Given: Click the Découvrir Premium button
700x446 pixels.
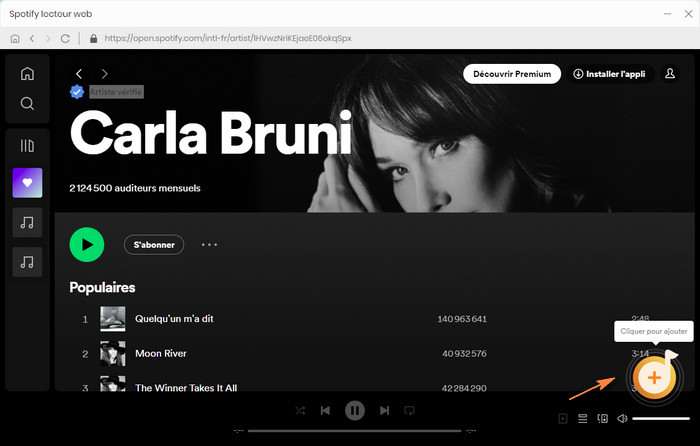Looking at the screenshot, I should (512, 74).
